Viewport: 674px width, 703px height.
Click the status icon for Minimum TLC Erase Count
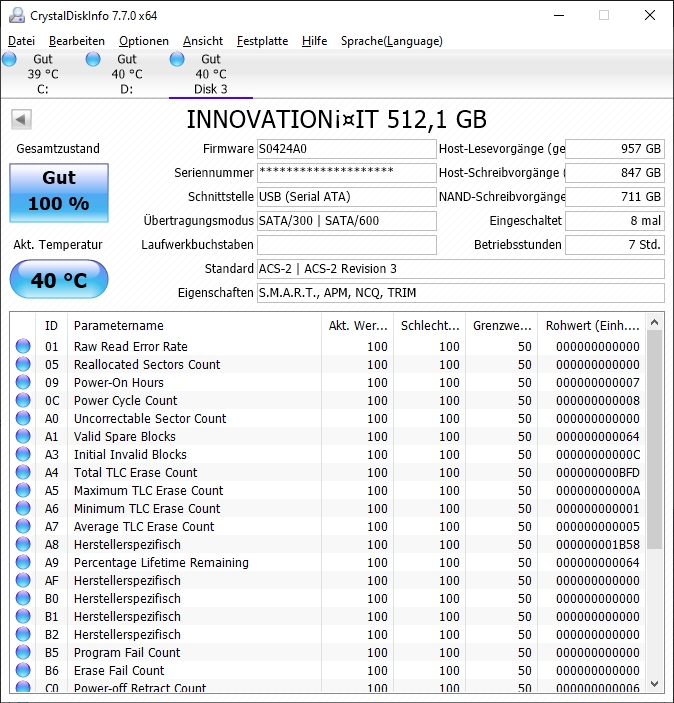pyautogui.click(x=23, y=508)
